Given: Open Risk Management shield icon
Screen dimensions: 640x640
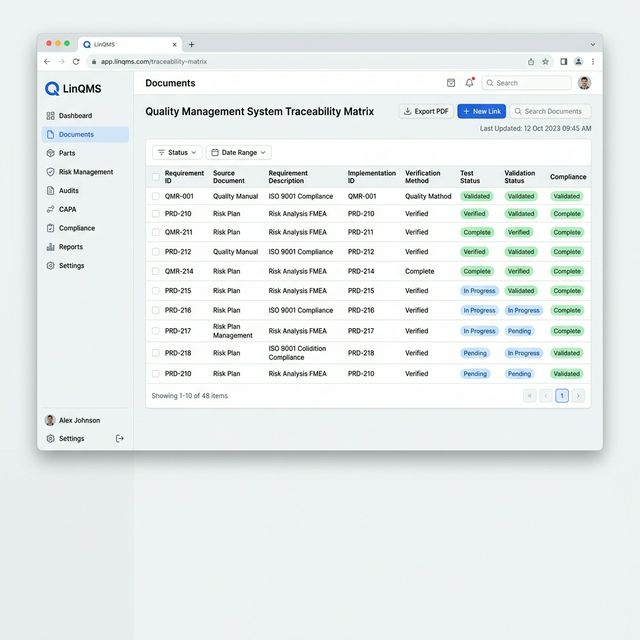Looking at the screenshot, I should click(51, 172).
